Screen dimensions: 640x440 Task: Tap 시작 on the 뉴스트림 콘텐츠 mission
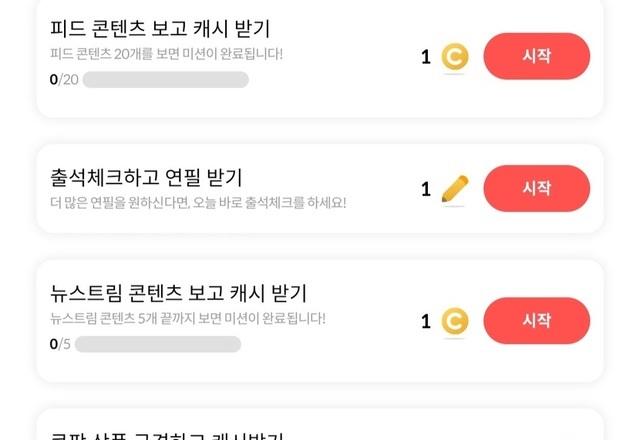[x=536, y=320]
